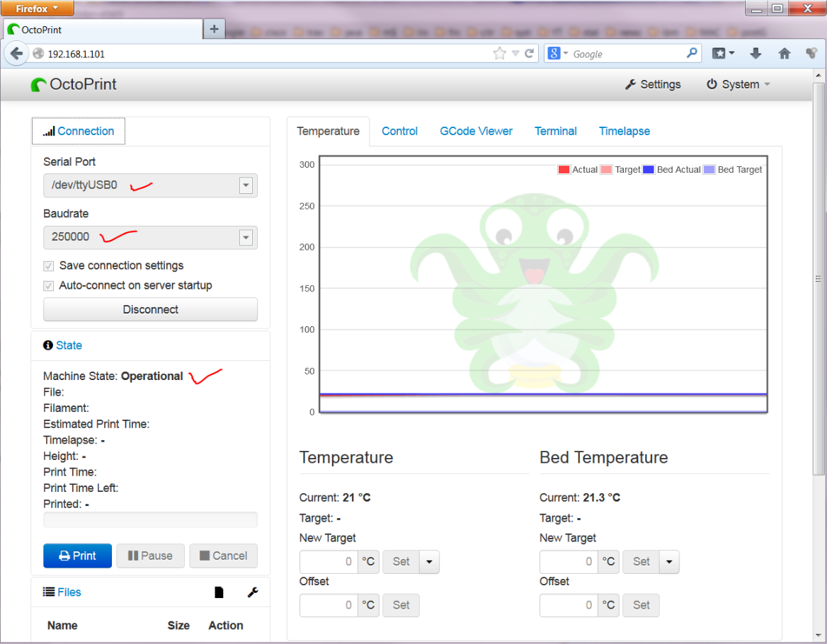The width and height of the screenshot is (827, 644).
Task: Open the Firefox bookmarks menu icon
Action: pyautogui.click(x=723, y=53)
